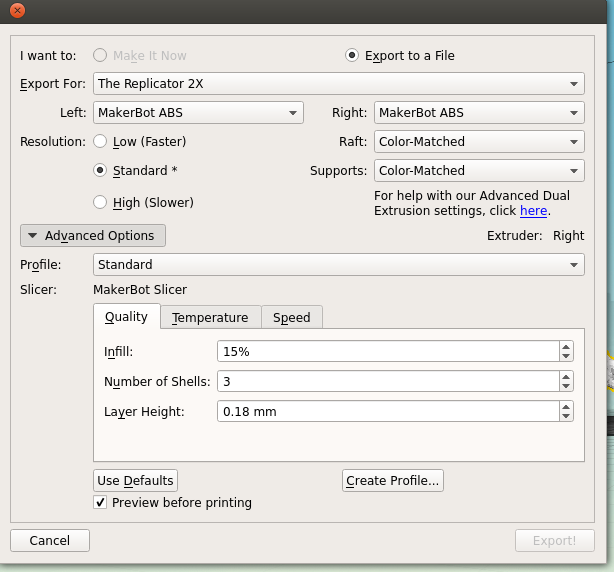This screenshot has width=614, height=572.
Task: Decrease the Infill value with down arrow
Action: 566,356
